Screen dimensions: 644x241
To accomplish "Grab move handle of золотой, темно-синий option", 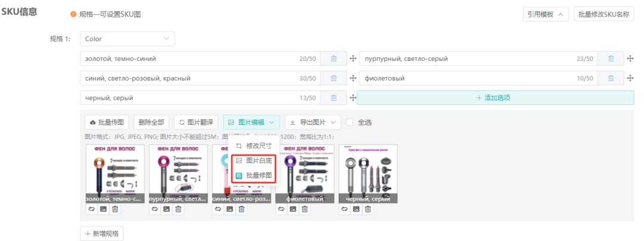I will (x=352, y=58).
